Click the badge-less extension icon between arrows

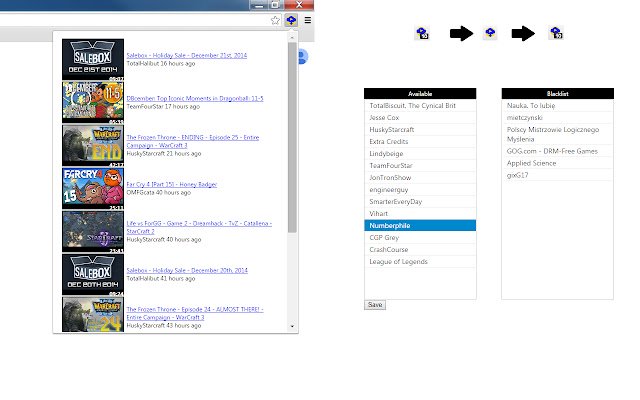click(490, 33)
